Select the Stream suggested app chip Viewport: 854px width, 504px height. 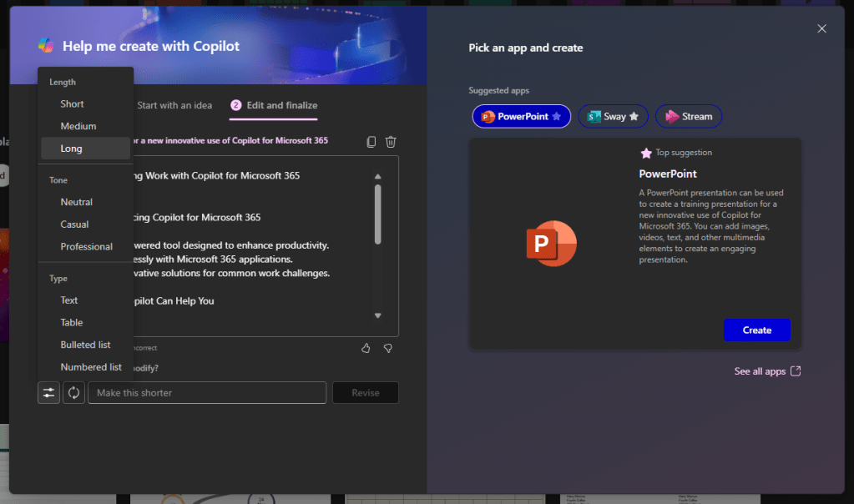click(688, 117)
